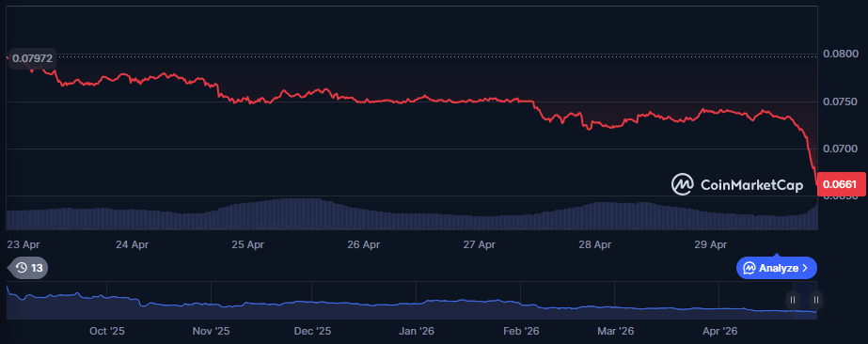
Task: Click Nov '25 on the range navigator
Action: pos(211,331)
